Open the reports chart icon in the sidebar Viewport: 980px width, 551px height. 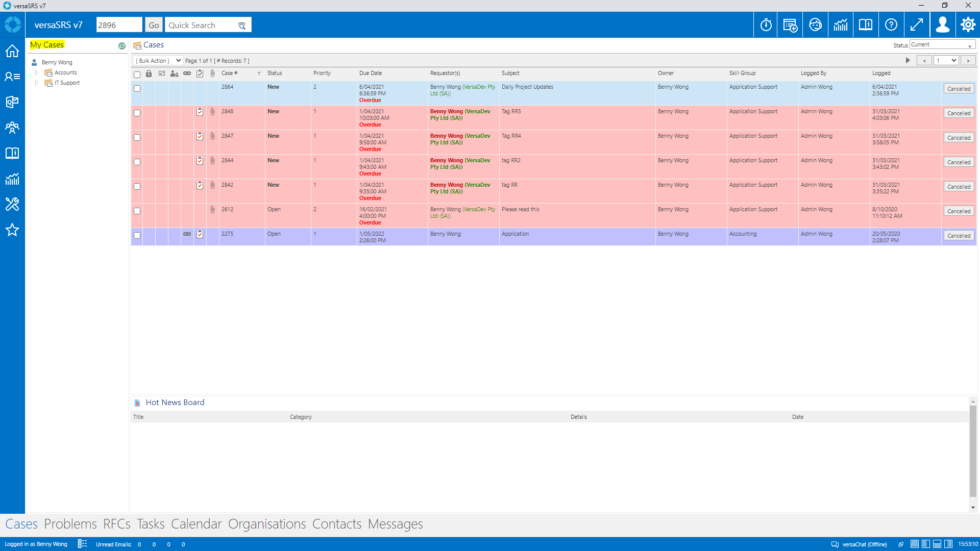tap(12, 179)
